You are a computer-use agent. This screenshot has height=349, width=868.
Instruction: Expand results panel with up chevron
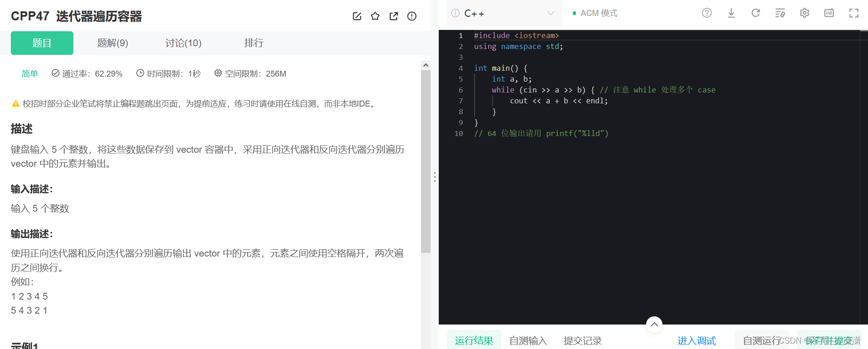[654, 324]
